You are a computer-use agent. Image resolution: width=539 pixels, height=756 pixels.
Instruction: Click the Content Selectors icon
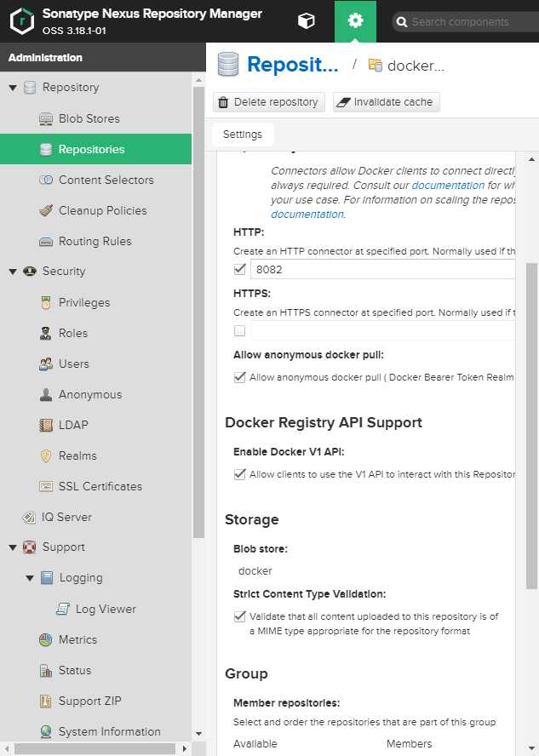click(46, 180)
